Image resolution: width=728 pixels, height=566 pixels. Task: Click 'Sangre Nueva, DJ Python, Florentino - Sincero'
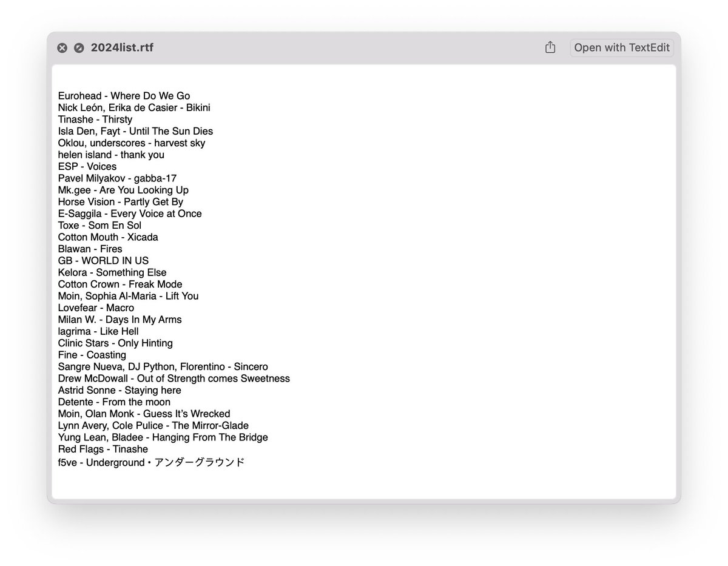click(x=163, y=367)
